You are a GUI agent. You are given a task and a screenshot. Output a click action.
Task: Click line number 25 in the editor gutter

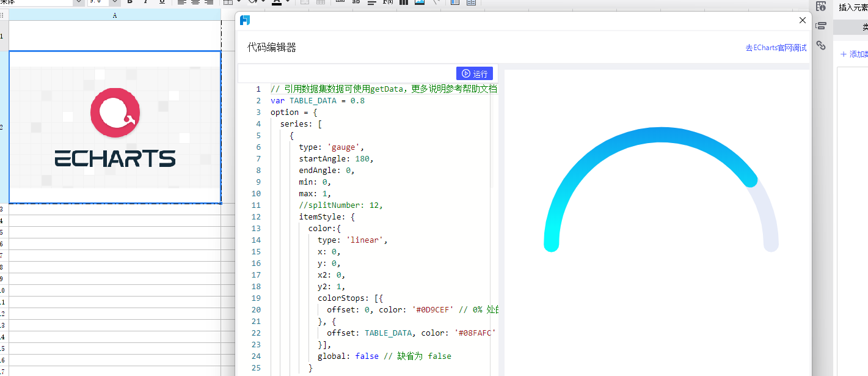255,367
